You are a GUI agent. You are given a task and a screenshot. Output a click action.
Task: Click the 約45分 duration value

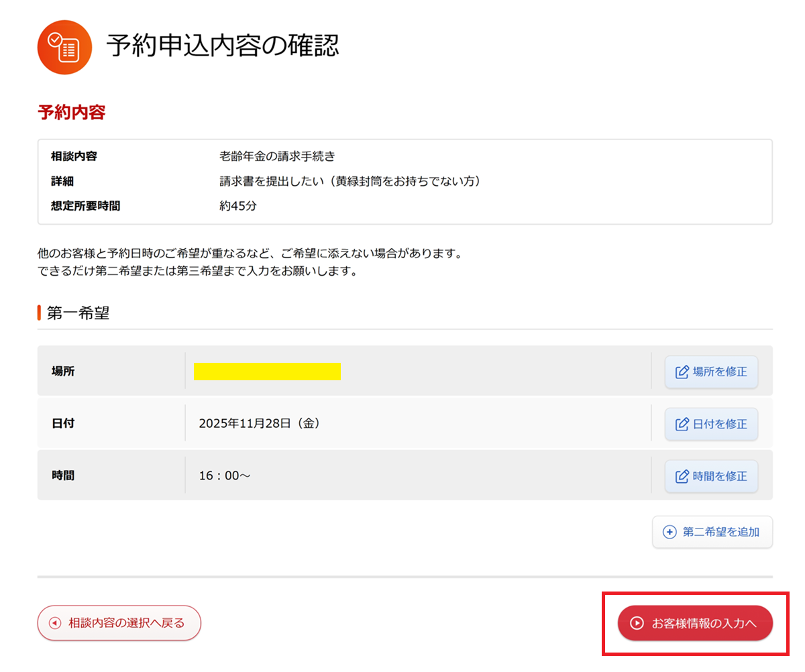(237, 206)
